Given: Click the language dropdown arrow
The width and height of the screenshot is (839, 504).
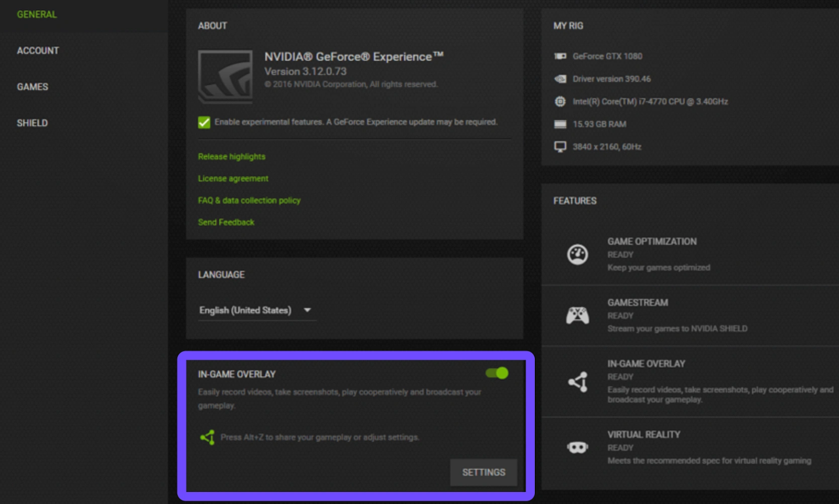Looking at the screenshot, I should tap(307, 310).
